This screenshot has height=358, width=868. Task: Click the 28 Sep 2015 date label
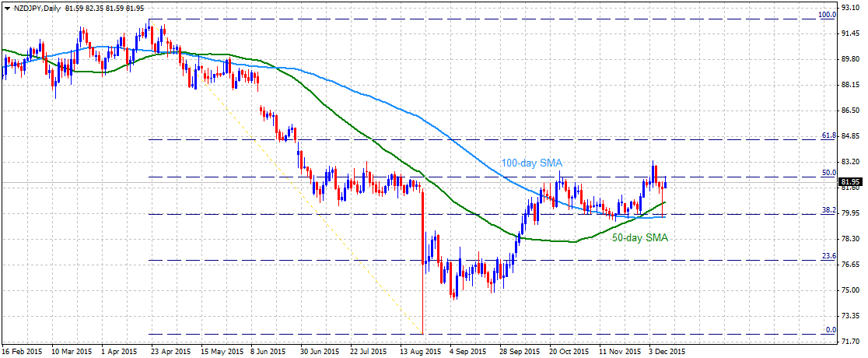521,351
